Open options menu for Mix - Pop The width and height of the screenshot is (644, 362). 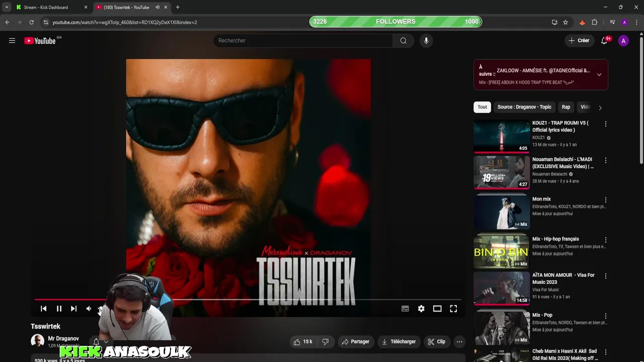[x=606, y=316]
